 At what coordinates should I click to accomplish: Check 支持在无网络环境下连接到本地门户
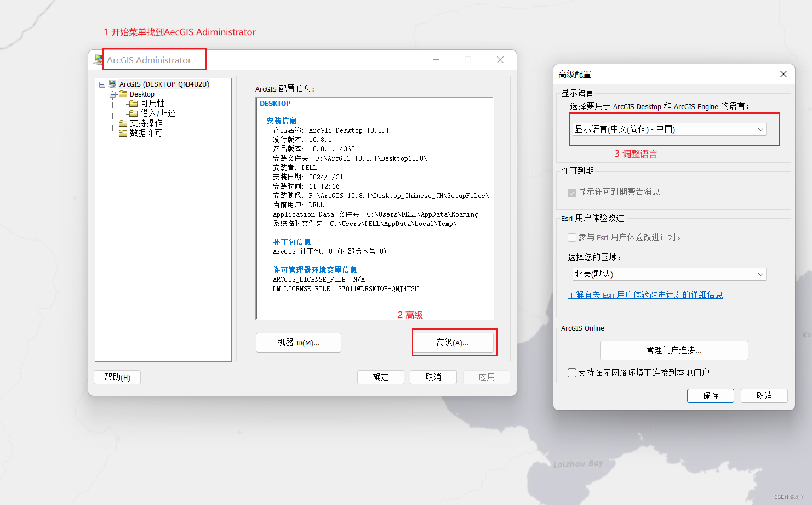click(x=572, y=373)
